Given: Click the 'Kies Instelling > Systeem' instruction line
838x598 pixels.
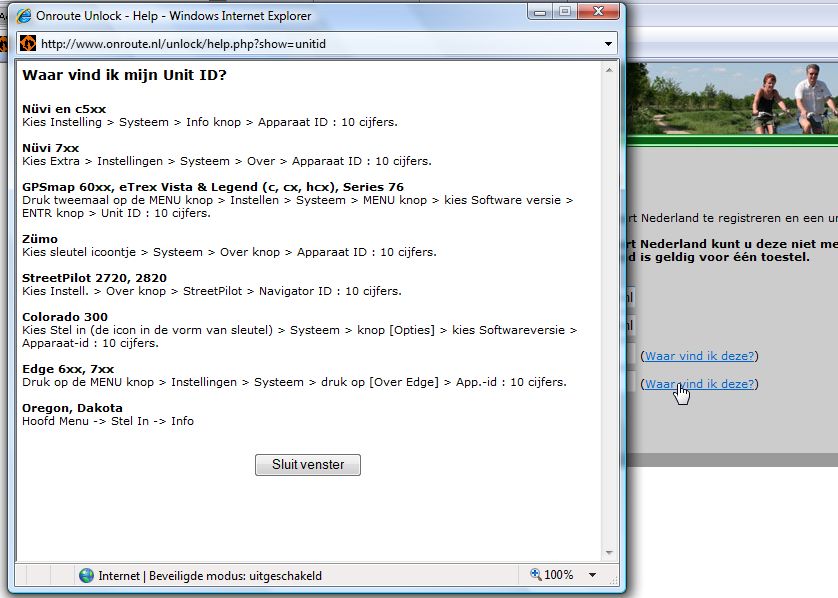Looking at the screenshot, I should point(210,122).
